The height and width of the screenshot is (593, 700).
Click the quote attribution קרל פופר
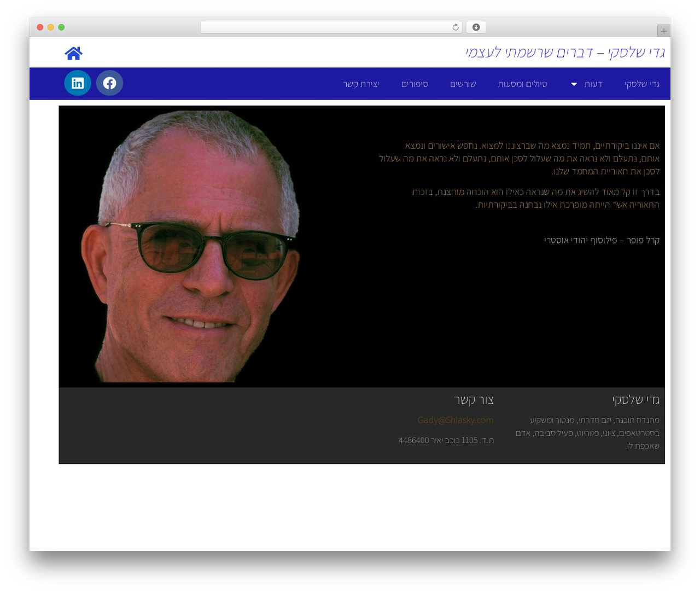(x=602, y=240)
